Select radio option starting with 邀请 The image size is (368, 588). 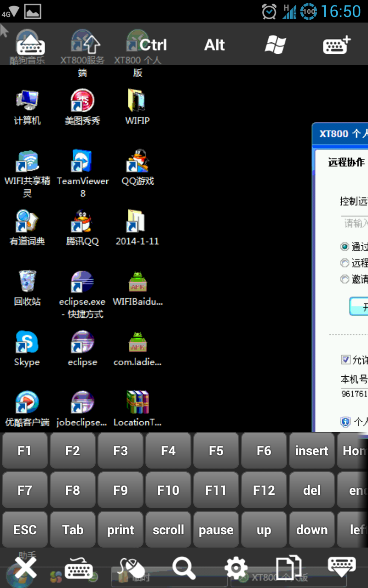(x=345, y=279)
